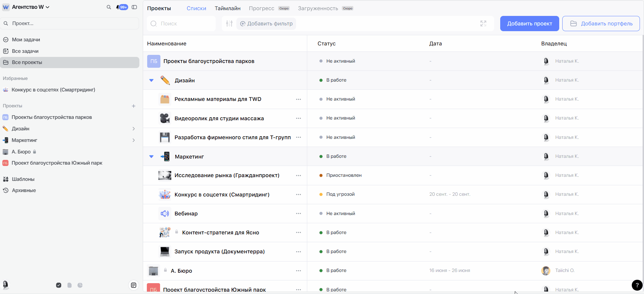Click the filter settings sliders icon

[229, 24]
